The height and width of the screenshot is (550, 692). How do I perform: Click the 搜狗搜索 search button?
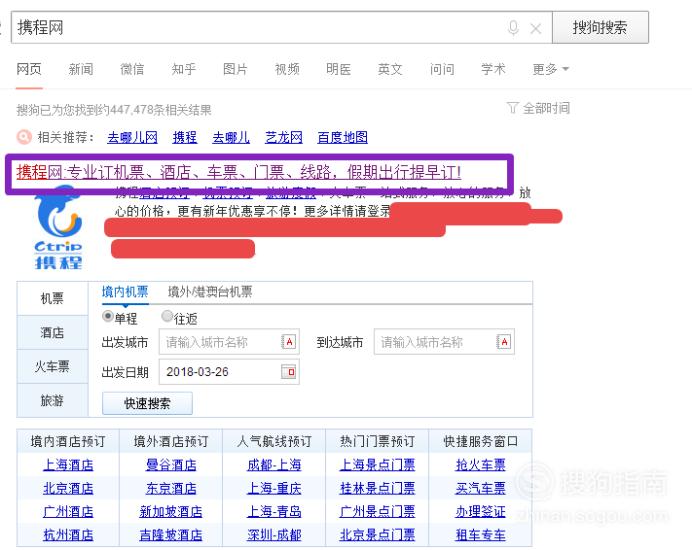pos(600,27)
